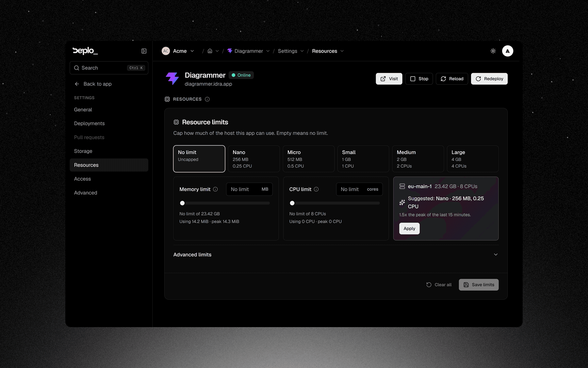Focus the Memory limit MB input

tap(249, 189)
